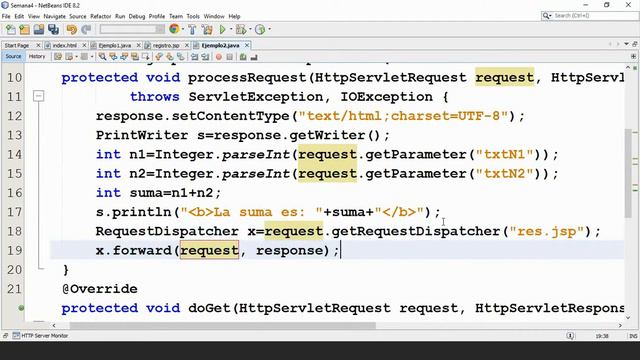The width and height of the screenshot is (640, 360).
Task: Click the Save All toolbar icon
Action: coord(53,29)
